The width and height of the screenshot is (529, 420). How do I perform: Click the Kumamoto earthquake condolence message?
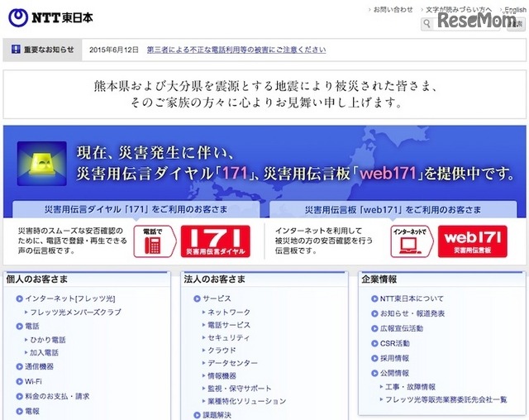click(x=265, y=94)
